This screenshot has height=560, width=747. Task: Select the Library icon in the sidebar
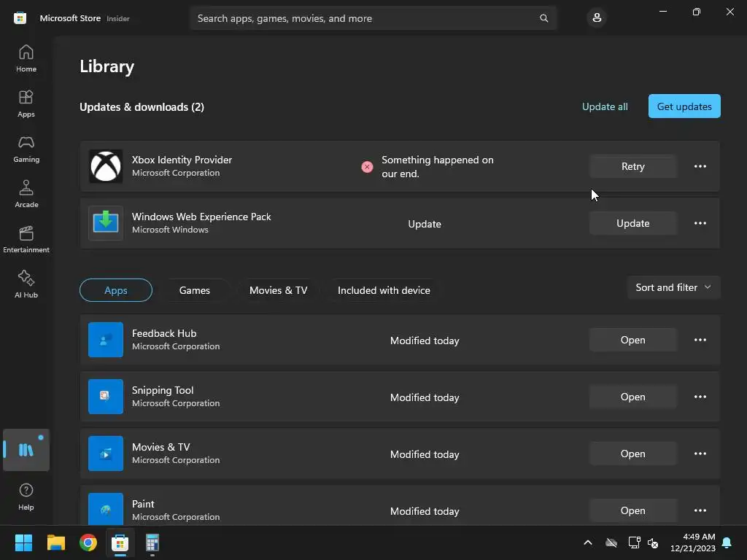coord(26,450)
